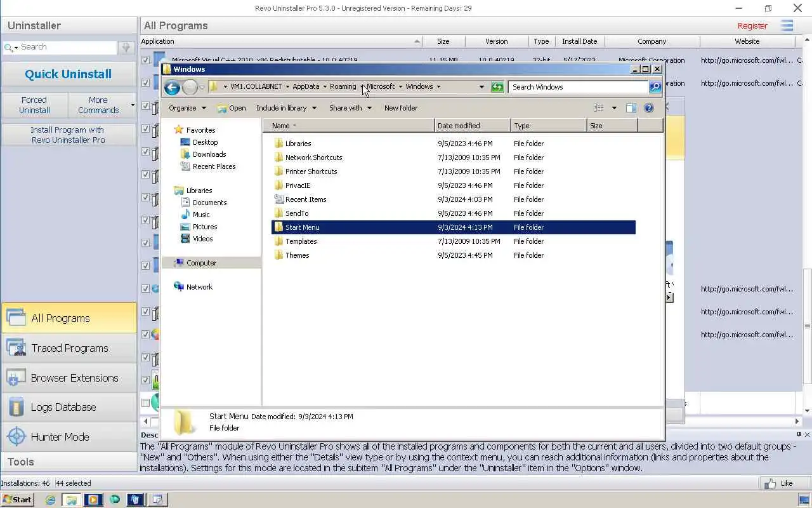The height and width of the screenshot is (508, 812).
Task: Open the Logs Database module
Action: point(69,407)
